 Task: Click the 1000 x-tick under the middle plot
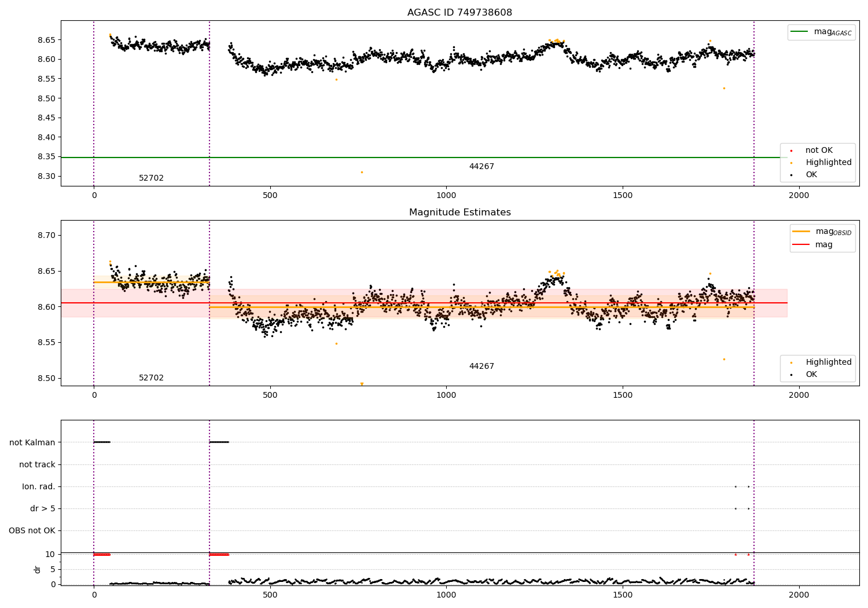[x=446, y=395]
